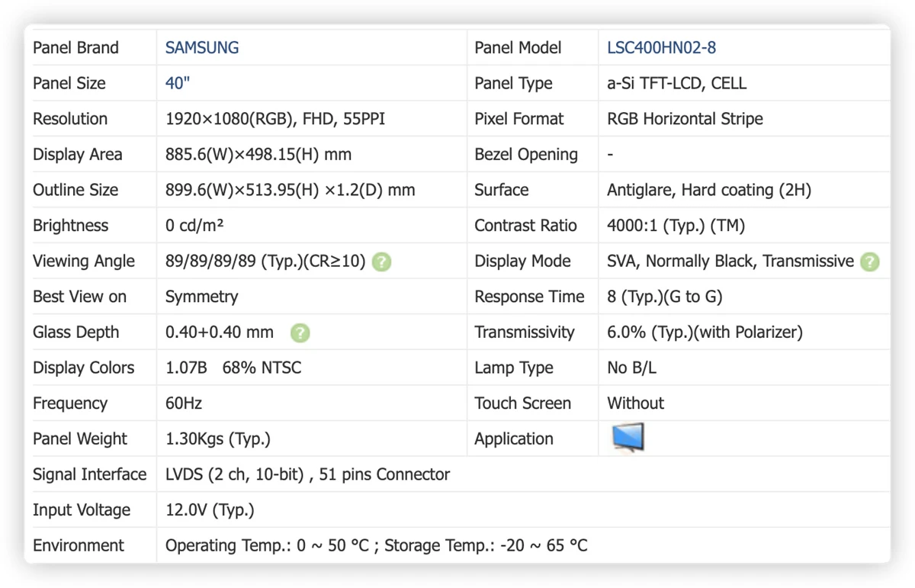This screenshot has width=915, height=588.
Task: Click the help icon next to Glass Depth
Action: pos(300,333)
